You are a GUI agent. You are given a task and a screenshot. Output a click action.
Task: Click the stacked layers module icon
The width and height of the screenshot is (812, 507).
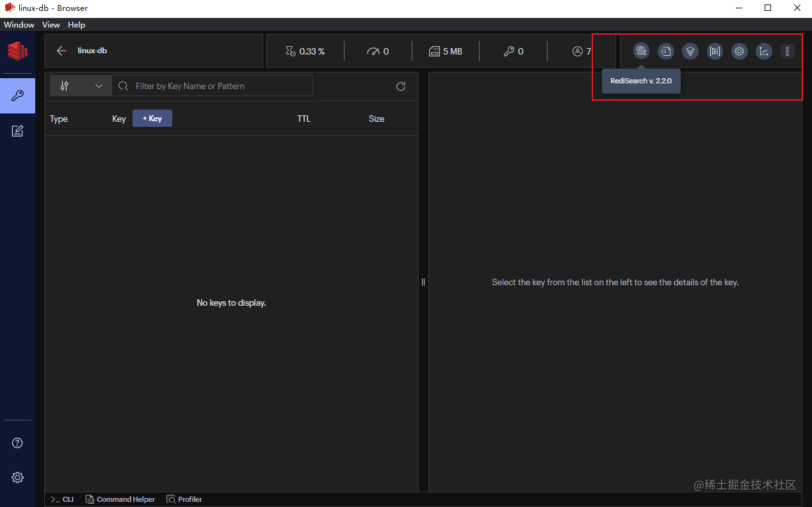(690, 51)
